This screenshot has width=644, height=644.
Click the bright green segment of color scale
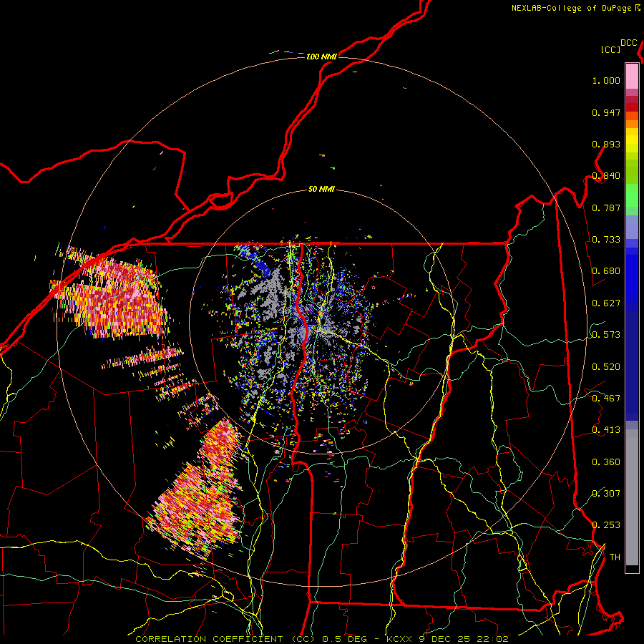(x=632, y=195)
